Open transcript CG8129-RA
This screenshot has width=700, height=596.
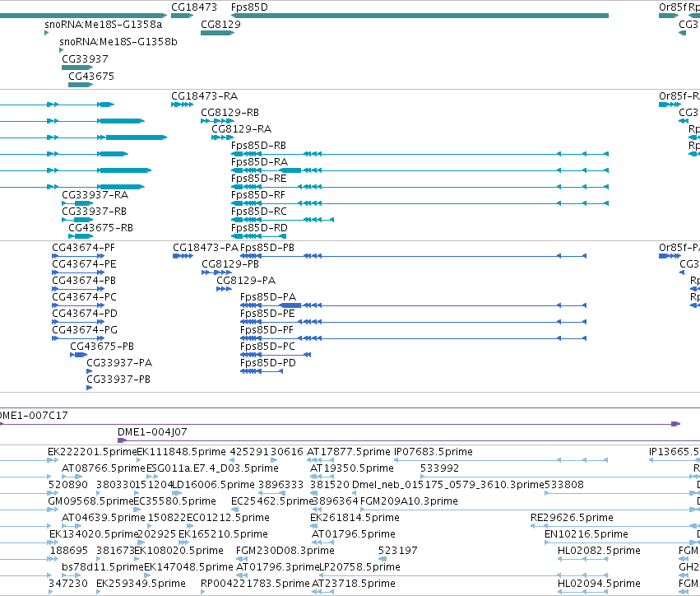click(x=242, y=129)
